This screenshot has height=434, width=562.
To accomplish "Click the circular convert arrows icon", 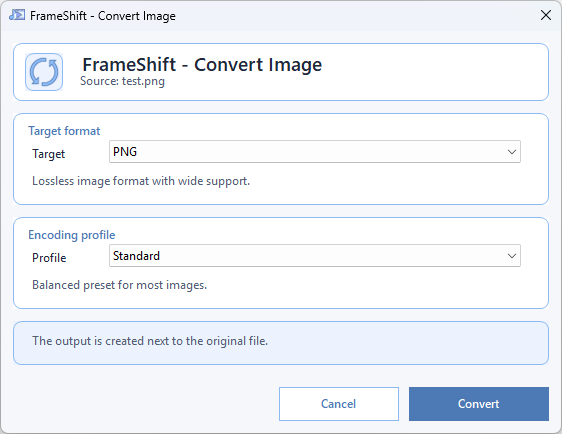I will (44, 72).
